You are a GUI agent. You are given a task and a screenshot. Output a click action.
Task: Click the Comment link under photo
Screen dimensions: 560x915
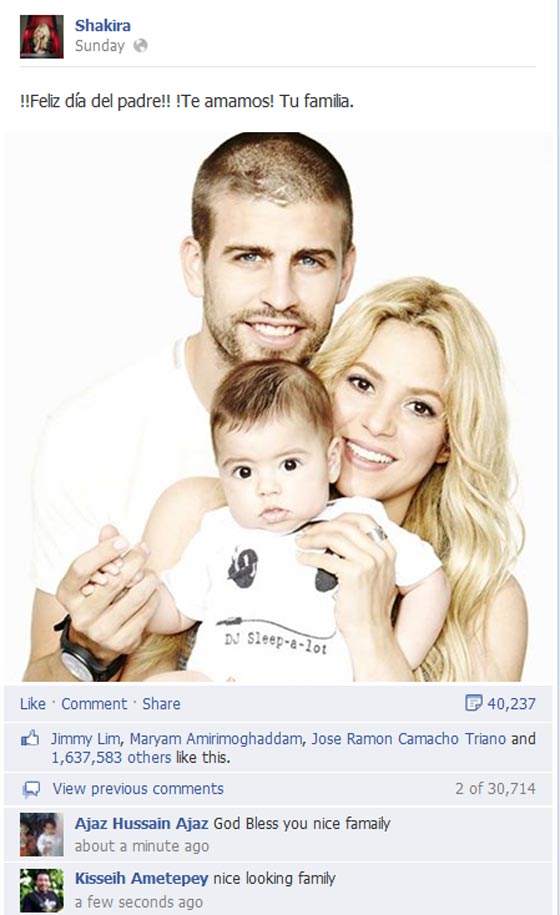94,704
